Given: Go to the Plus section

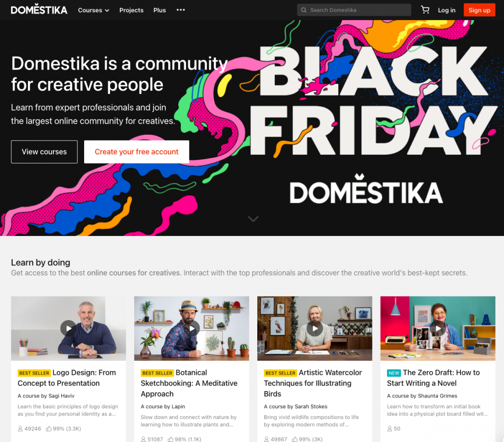Looking at the screenshot, I should tap(160, 10).
